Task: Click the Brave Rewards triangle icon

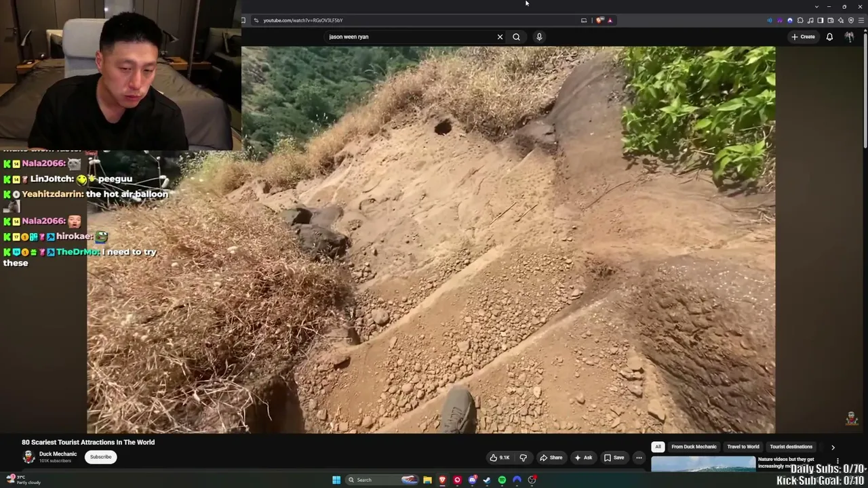Action: [610, 20]
